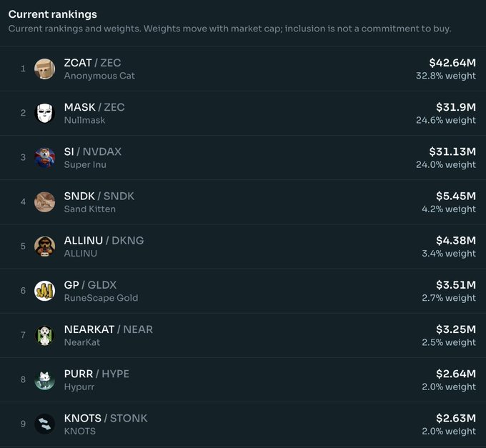Click the $42.64M market cap value
This screenshot has width=486, height=448.
tap(452, 63)
